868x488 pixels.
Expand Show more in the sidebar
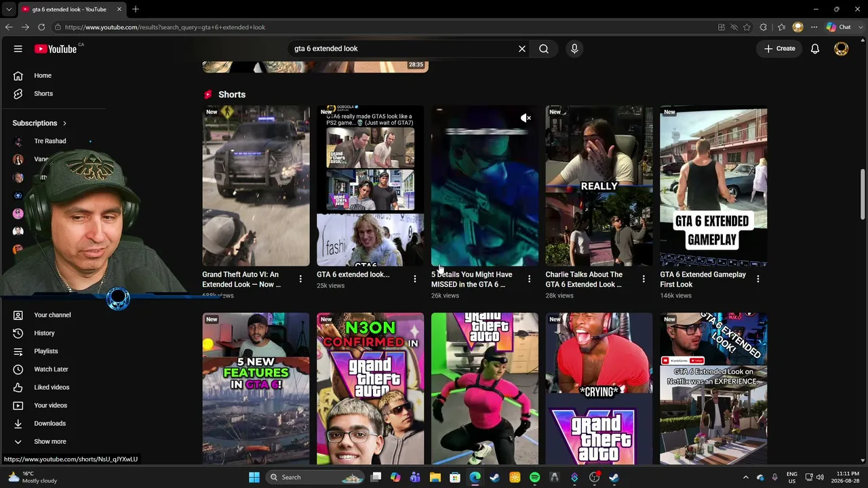(50, 442)
